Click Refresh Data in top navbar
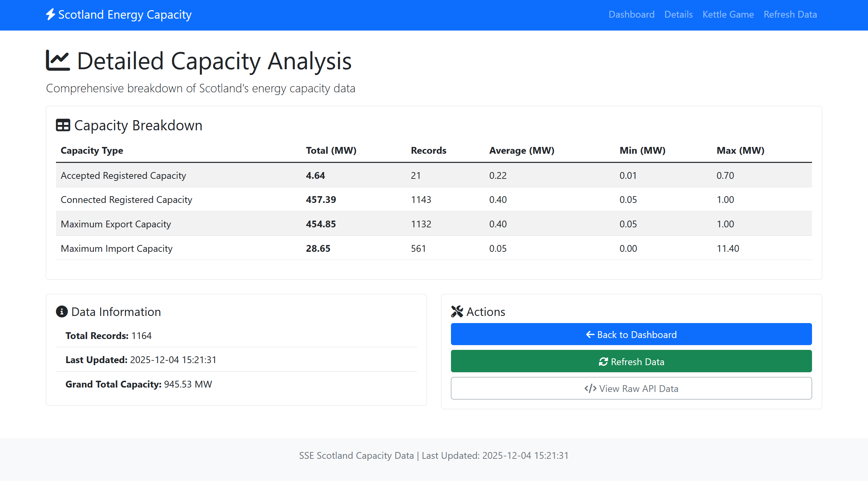Screen dimensions: 868x489 [790, 15]
